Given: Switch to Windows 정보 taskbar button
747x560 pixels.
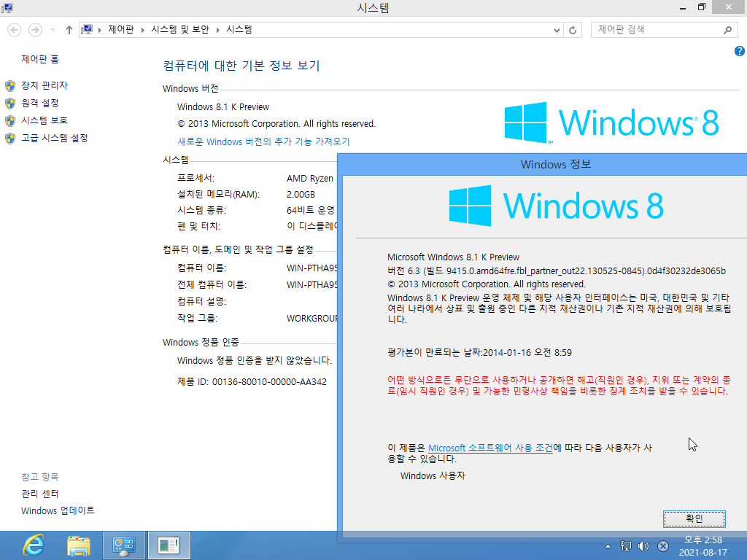Looking at the screenshot, I should point(169,545).
